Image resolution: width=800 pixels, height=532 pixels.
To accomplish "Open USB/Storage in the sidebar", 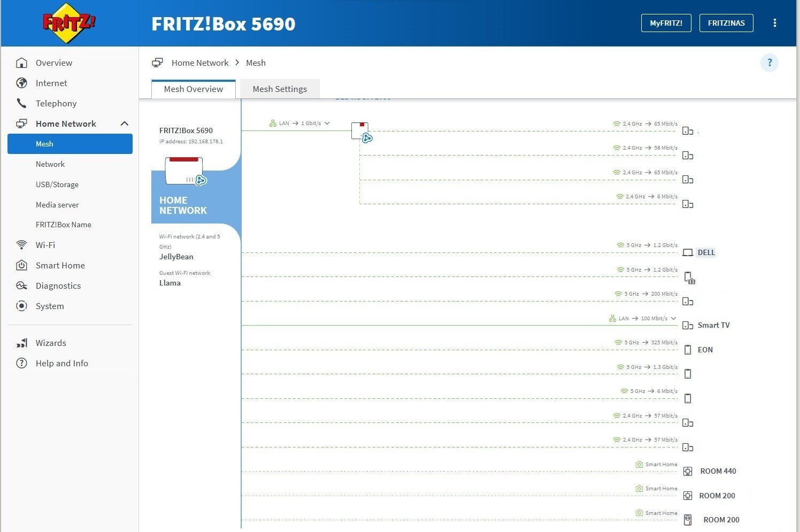I will tap(57, 184).
